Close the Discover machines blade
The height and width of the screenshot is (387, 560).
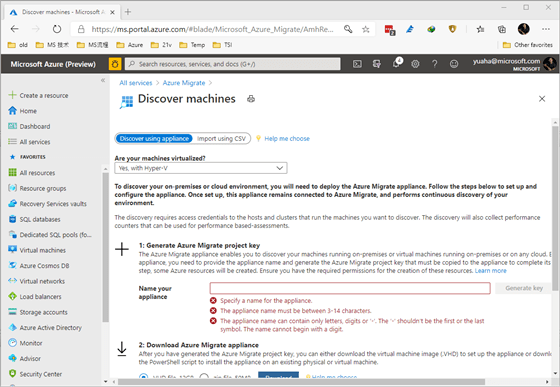[x=542, y=99]
